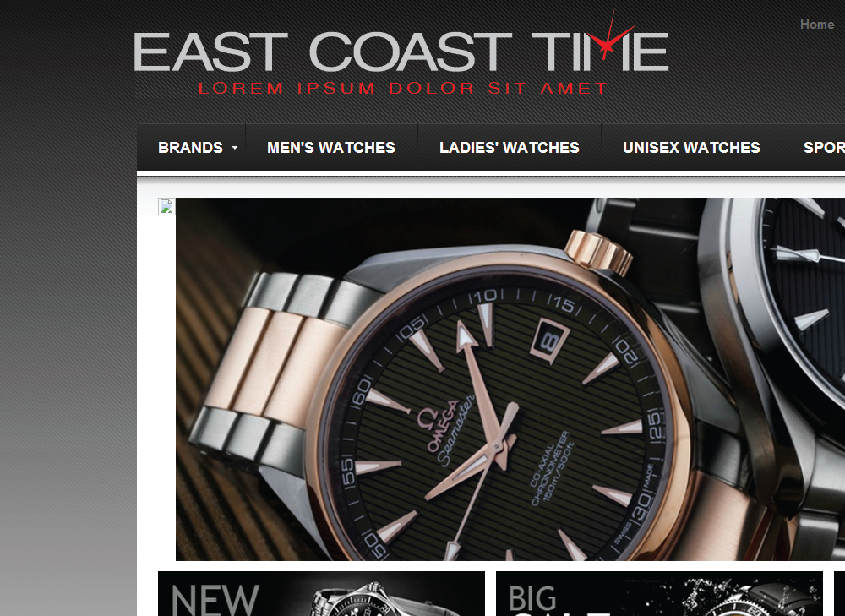Open the partially visible Sport menu item

coord(824,147)
